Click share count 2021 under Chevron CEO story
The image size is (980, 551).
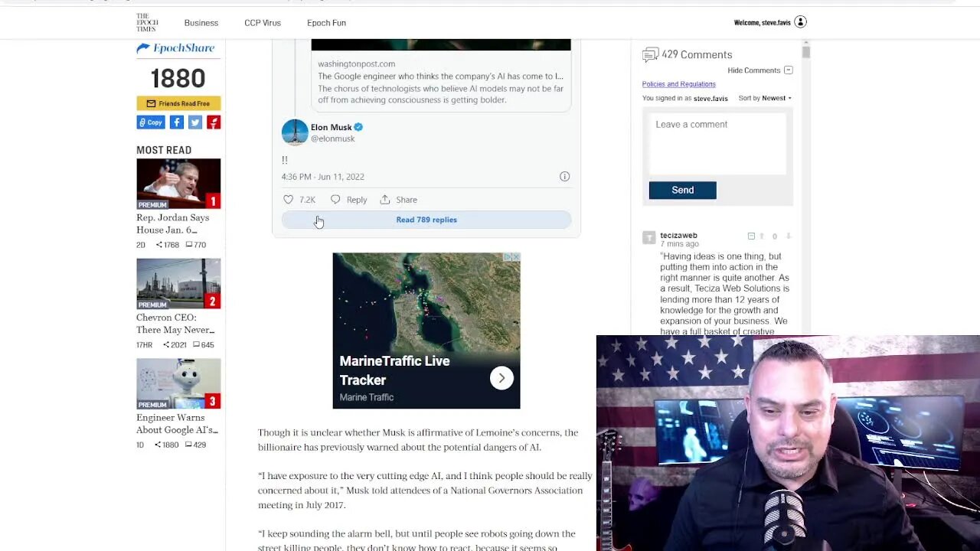click(x=175, y=345)
